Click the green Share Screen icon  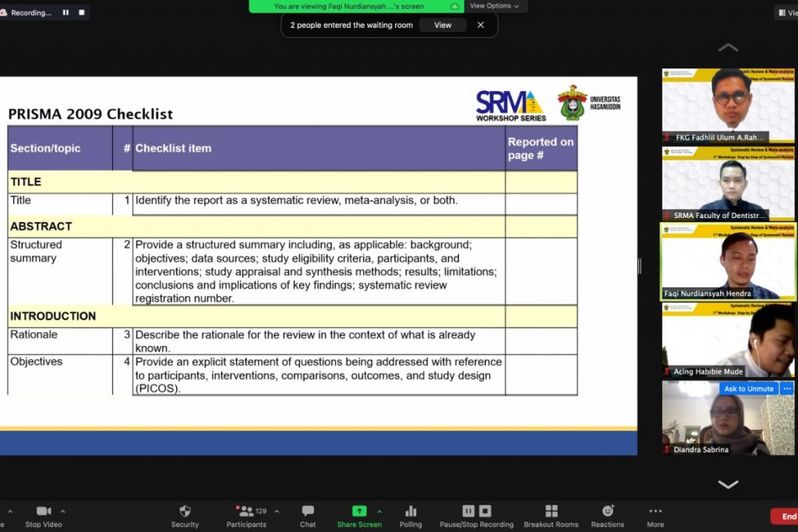pyautogui.click(x=358, y=510)
